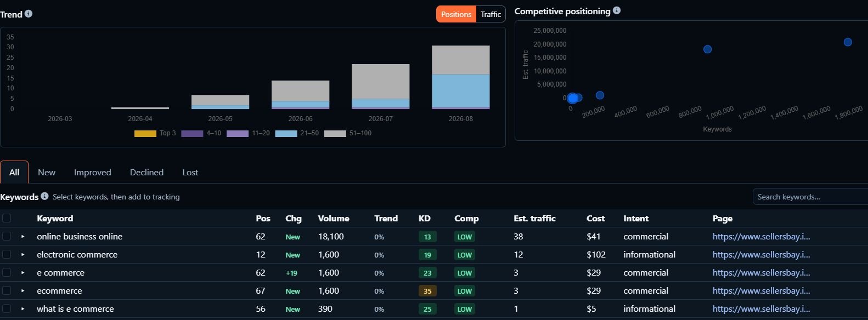This screenshot has height=320, width=868.
Task: Open the Improved tab
Action: (92, 172)
